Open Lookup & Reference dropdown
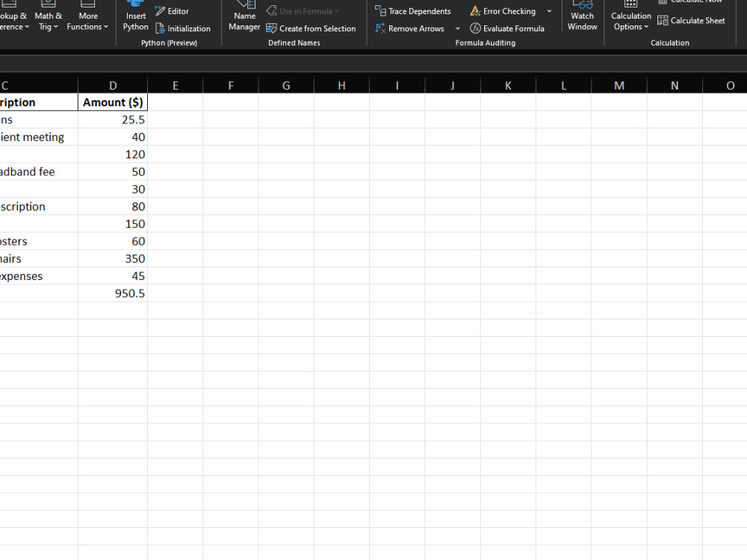 tap(13, 16)
